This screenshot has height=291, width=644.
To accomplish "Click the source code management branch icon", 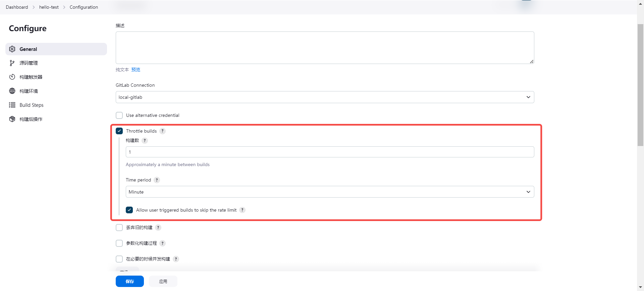I will point(12,63).
